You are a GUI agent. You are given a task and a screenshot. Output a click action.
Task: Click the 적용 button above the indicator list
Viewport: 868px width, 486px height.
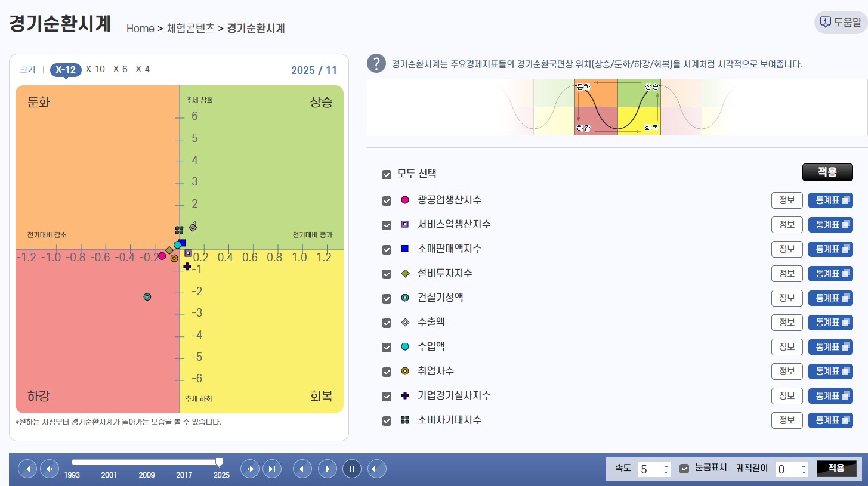[x=827, y=172]
